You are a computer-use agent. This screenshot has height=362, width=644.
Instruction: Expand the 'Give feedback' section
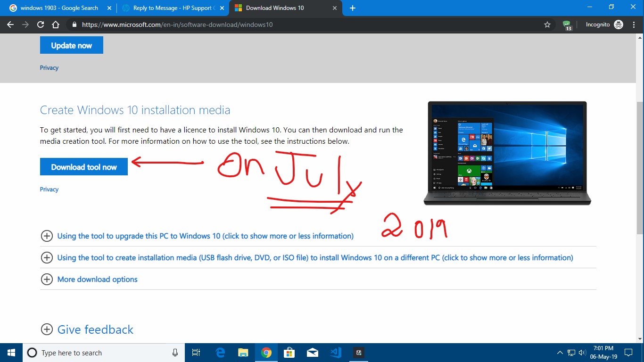coord(87,329)
